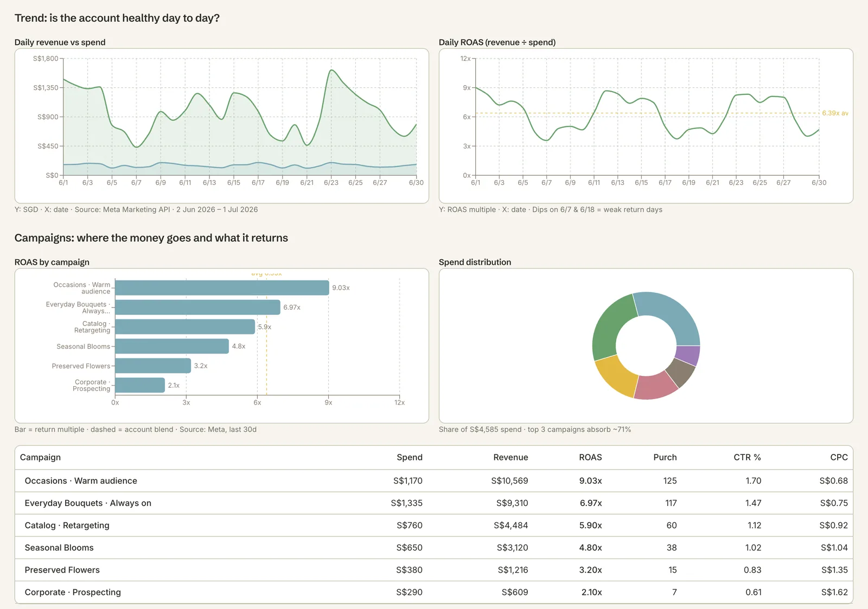
Task: Click the CTR % column header
Action: 747,457
